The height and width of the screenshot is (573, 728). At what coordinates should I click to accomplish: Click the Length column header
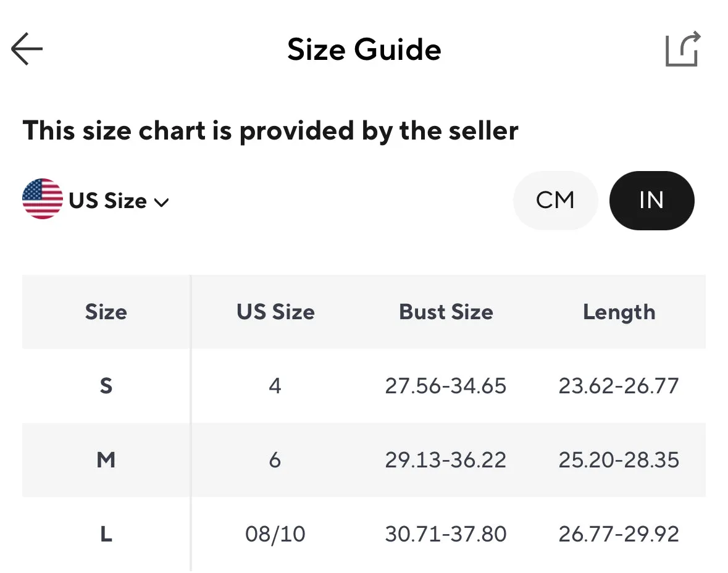point(619,312)
